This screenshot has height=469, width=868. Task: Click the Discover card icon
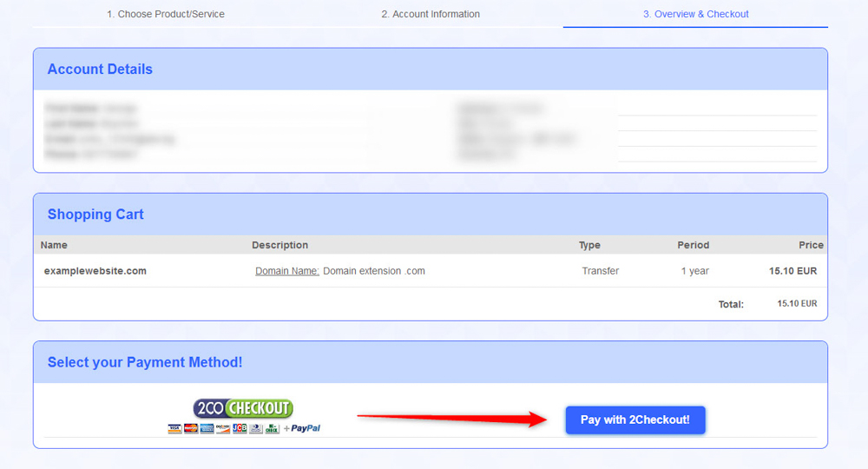tap(223, 428)
